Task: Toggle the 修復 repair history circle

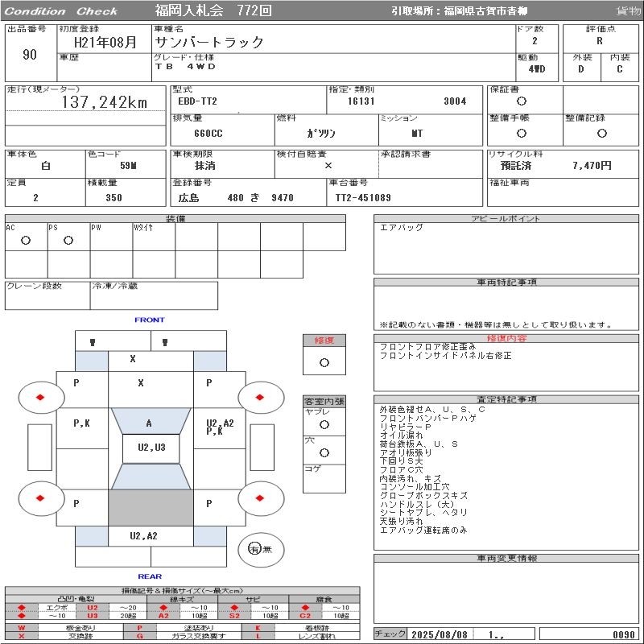Action: click(x=324, y=362)
